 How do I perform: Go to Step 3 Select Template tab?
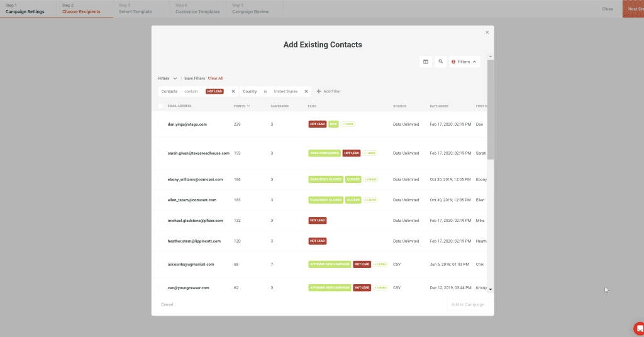point(142,9)
